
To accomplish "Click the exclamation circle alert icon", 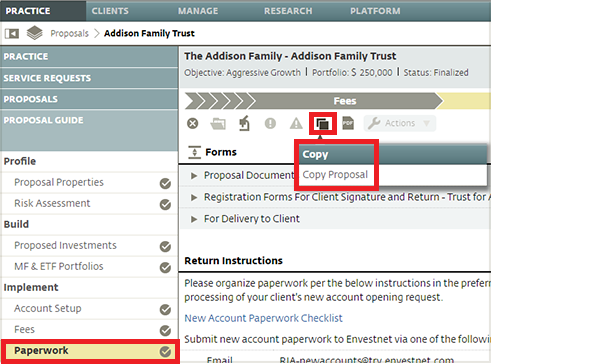I will coord(270,123).
